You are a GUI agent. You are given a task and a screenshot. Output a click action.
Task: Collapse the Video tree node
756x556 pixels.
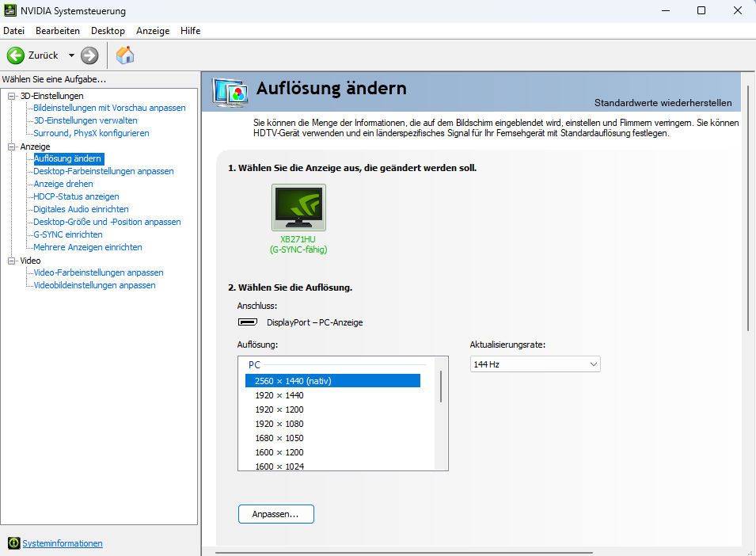[x=12, y=261]
